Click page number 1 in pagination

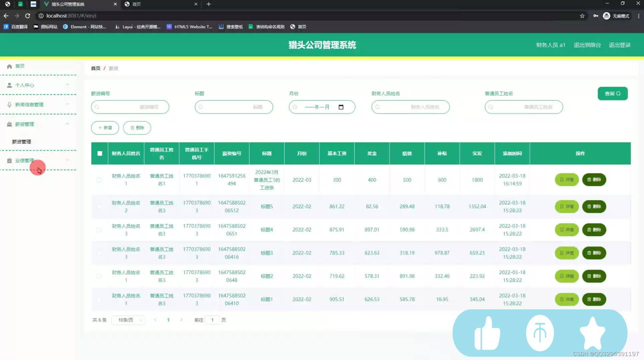point(168,320)
